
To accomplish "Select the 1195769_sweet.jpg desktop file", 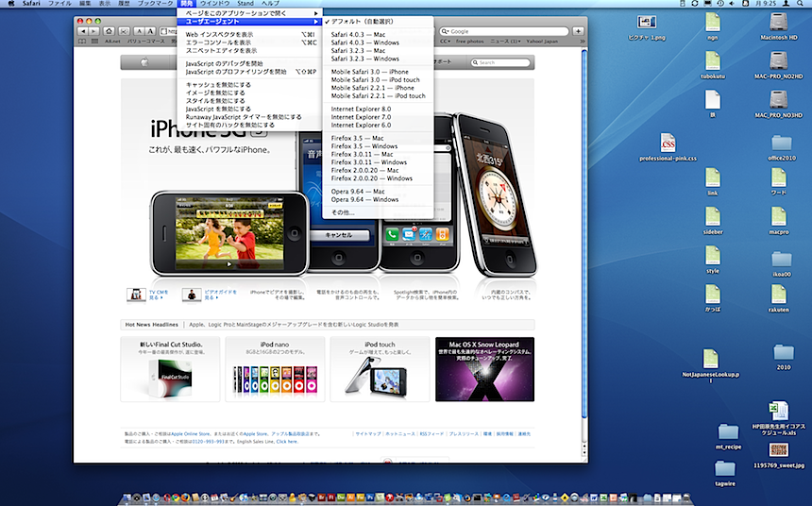I will tap(779, 456).
